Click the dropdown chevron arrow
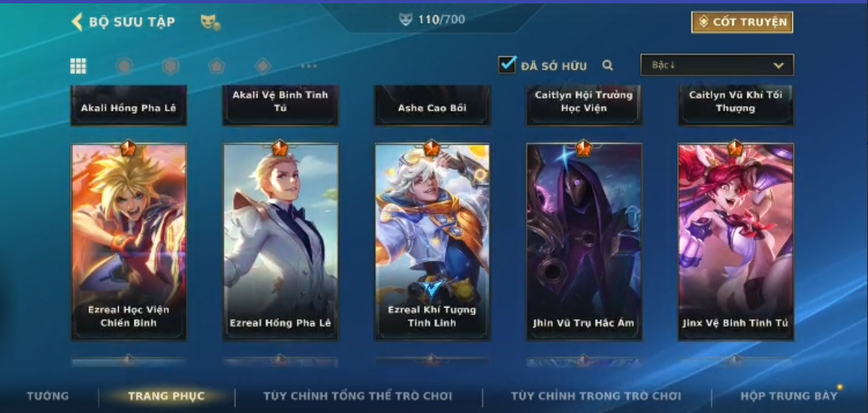Viewport: 868px width, 413px height. click(779, 65)
